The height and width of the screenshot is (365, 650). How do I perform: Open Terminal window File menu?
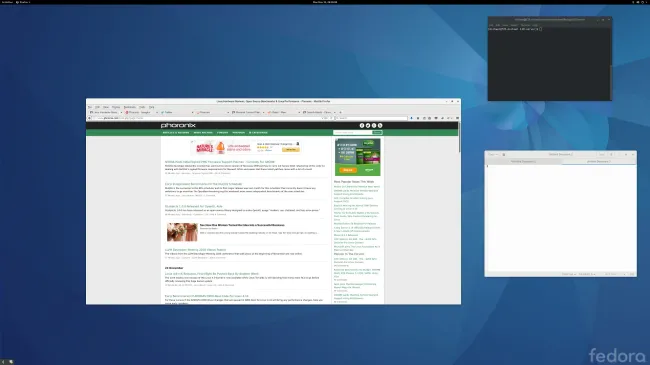(491, 25)
